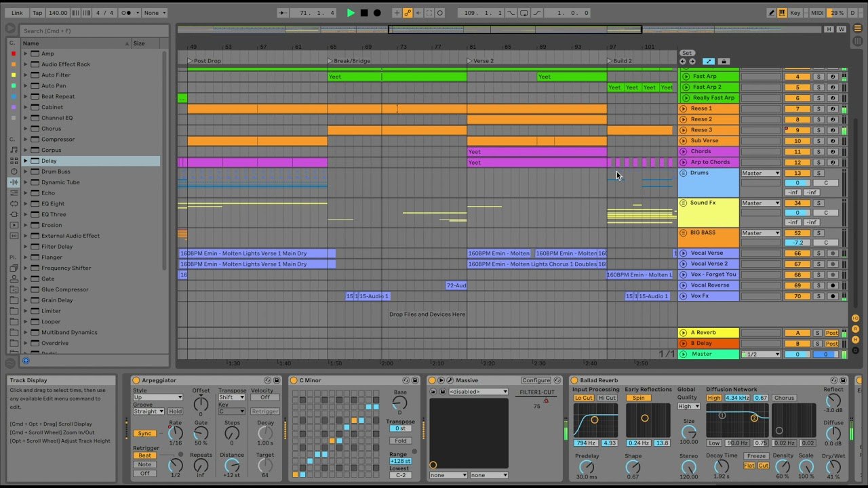
Task: Click the Configure button in Massive
Action: coord(536,380)
